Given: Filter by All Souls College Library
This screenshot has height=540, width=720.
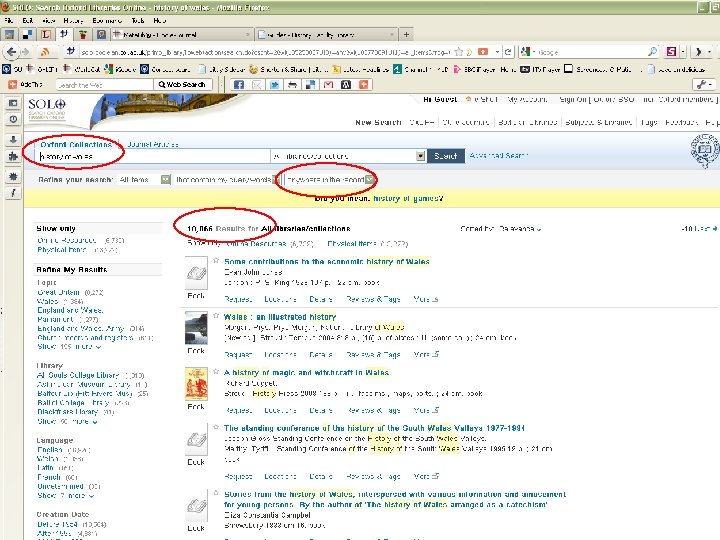Looking at the screenshot, I should (78, 375).
